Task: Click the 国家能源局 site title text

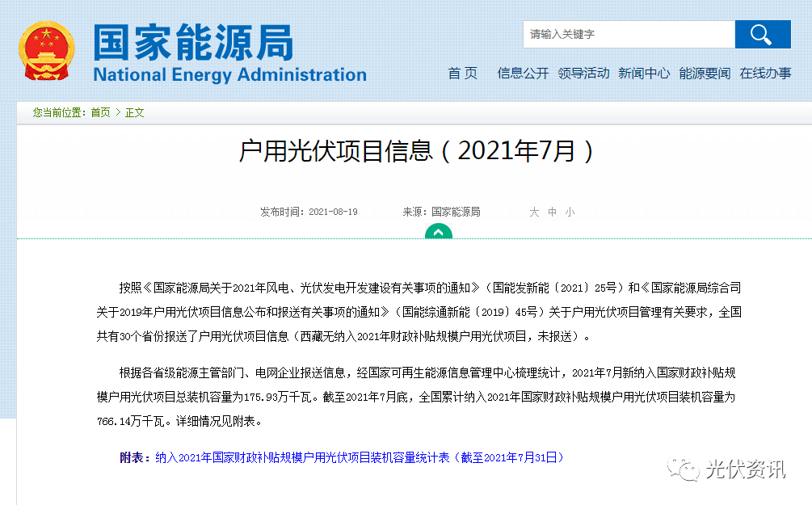Action: click(193, 42)
